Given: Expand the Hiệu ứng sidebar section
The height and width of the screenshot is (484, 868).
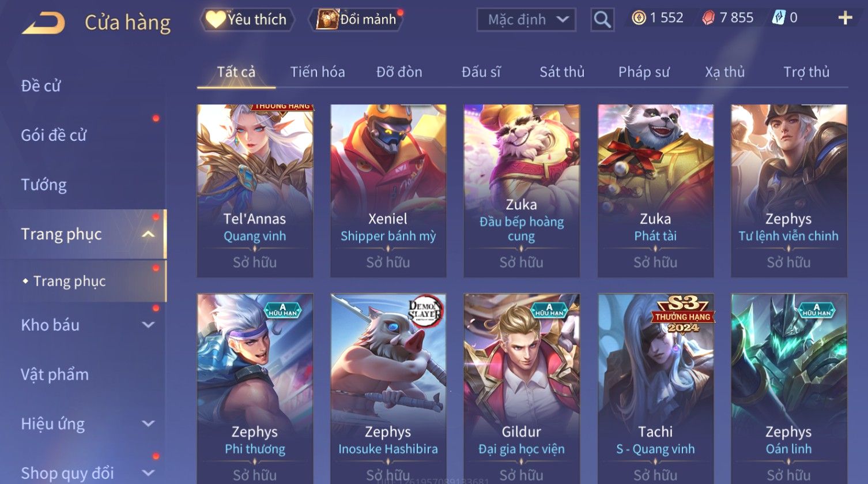Looking at the screenshot, I should [148, 423].
